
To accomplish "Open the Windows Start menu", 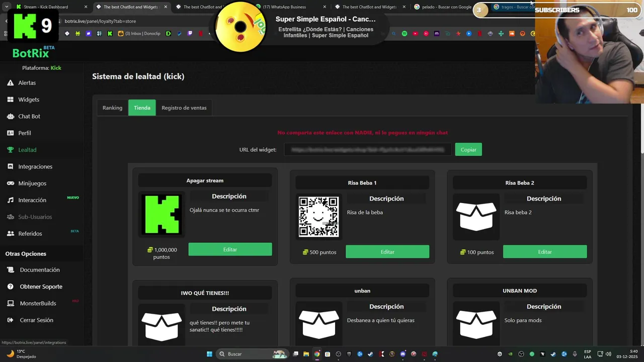I will pyautogui.click(x=209, y=354).
